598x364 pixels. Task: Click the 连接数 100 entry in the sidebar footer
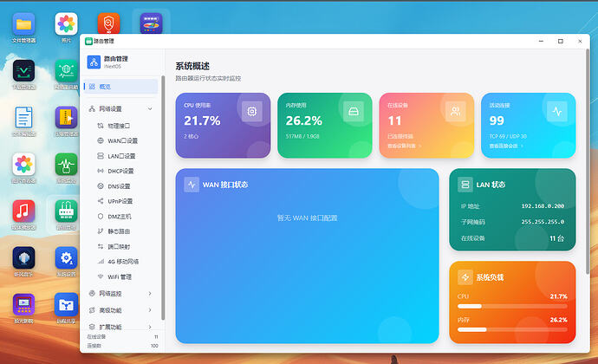(122, 346)
